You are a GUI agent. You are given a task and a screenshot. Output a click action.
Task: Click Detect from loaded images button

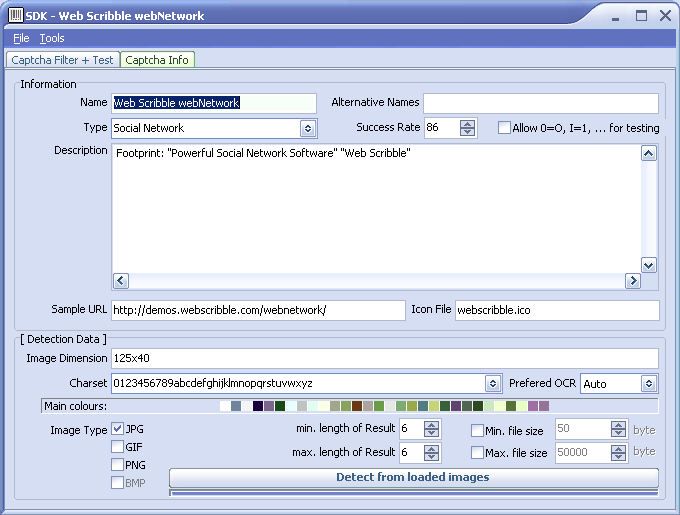coord(413,477)
